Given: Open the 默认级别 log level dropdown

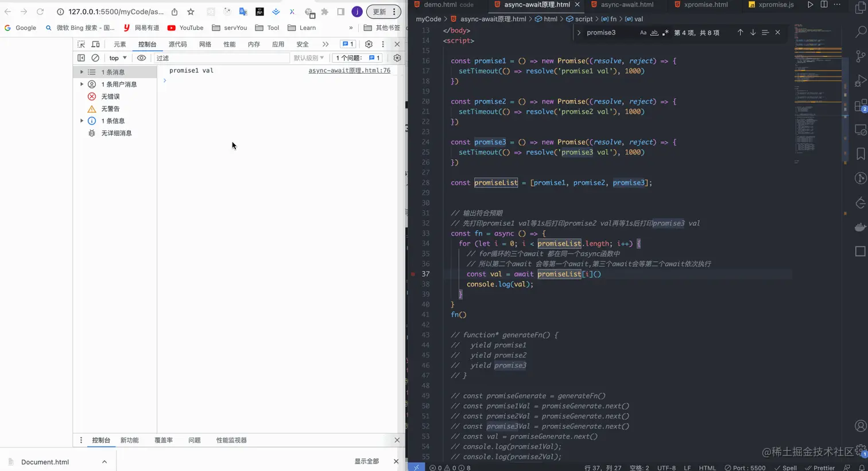Looking at the screenshot, I should tap(309, 58).
